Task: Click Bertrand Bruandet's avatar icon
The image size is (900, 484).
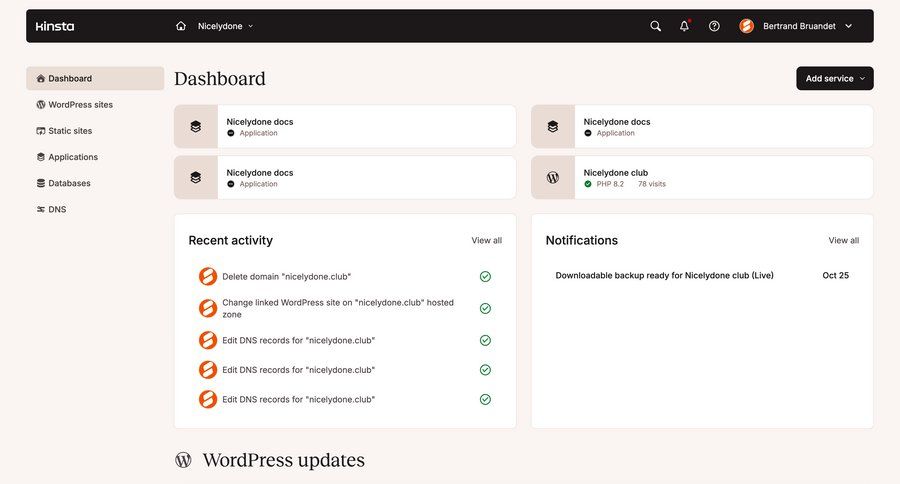Action: 746,26
